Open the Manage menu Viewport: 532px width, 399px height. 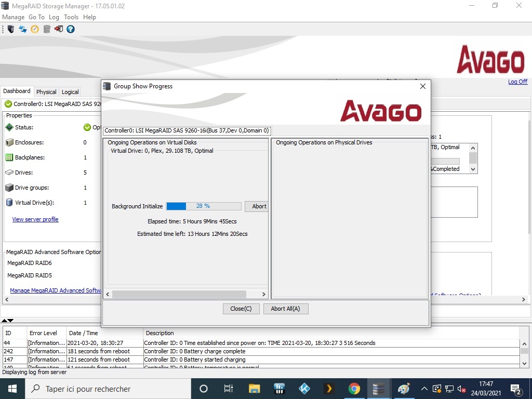tap(13, 17)
